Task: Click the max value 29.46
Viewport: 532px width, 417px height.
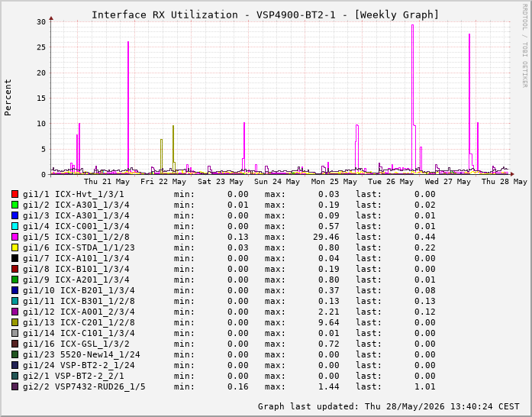Action: pos(326,237)
